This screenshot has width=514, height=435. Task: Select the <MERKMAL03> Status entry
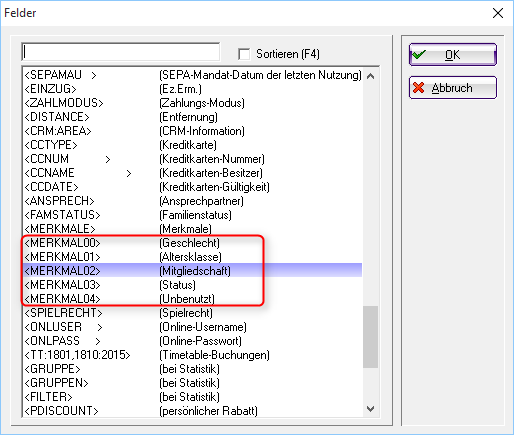pyautogui.click(x=193, y=285)
